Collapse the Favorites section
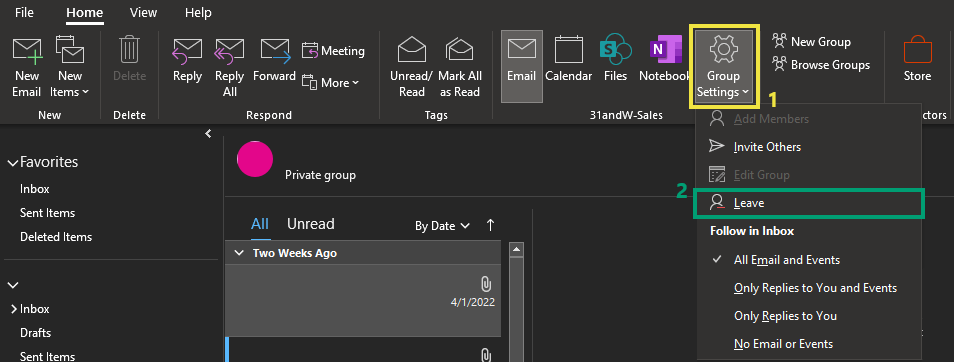 [13, 162]
